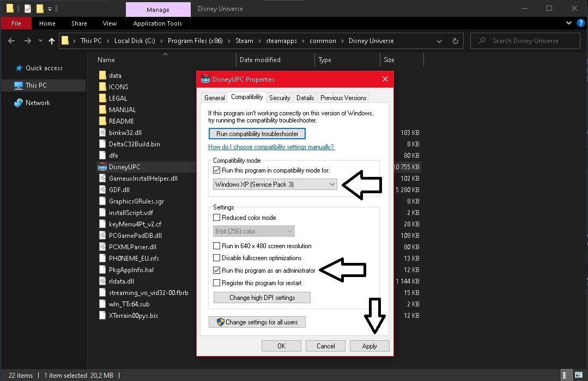Click the Apply button
588x381 pixels.
[369, 346]
